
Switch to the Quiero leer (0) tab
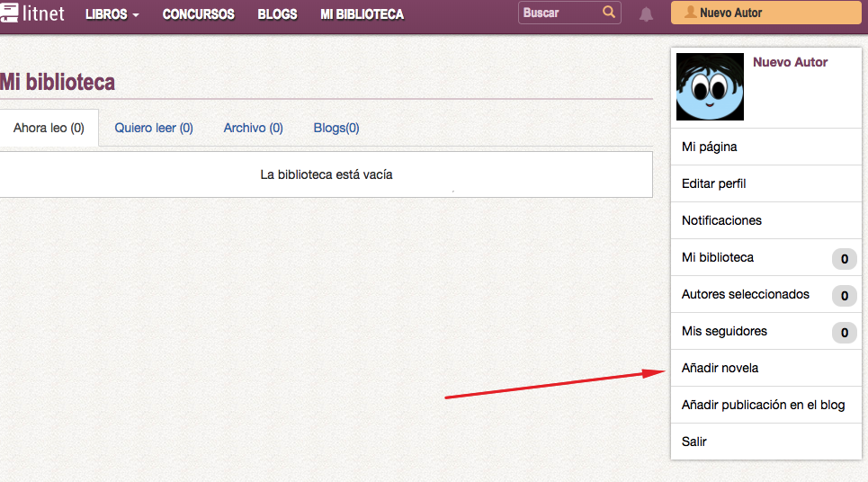pos(153,128)
